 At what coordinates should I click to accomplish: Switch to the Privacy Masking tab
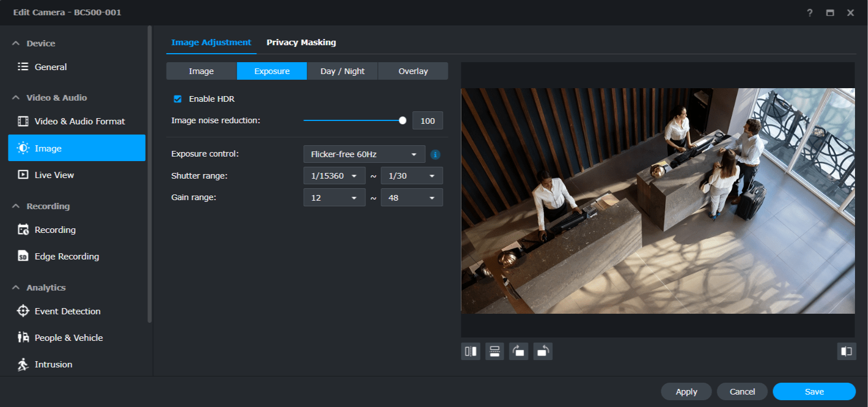[x=301, y=42]
